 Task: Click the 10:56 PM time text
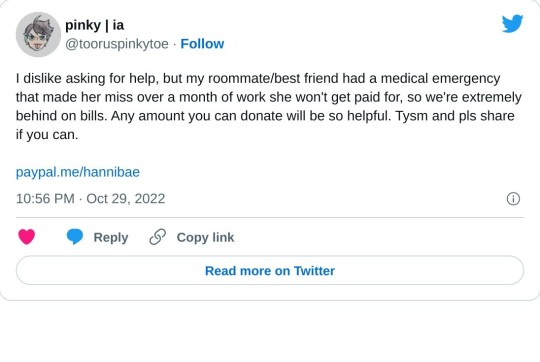pos(45,199)
